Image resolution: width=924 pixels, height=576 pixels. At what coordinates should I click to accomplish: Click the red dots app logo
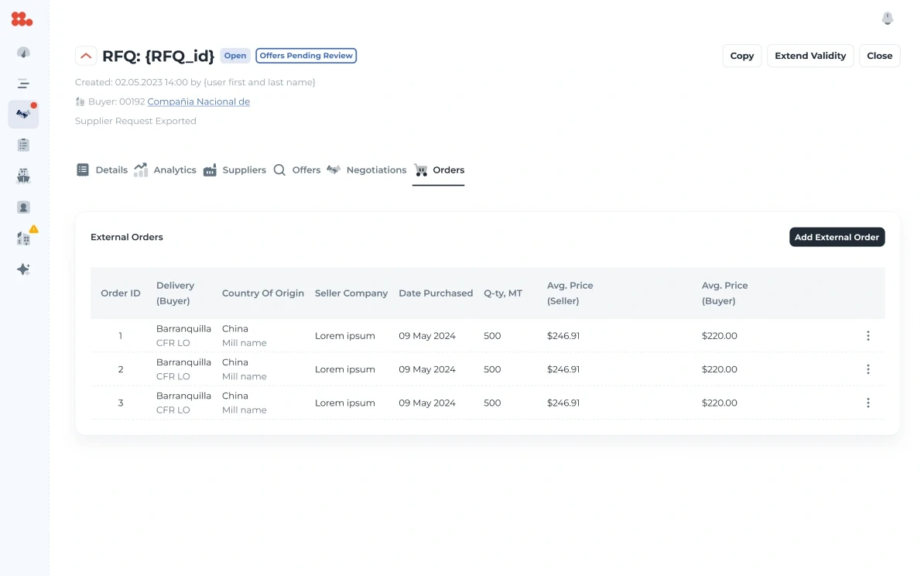click(x=22, y=19)
